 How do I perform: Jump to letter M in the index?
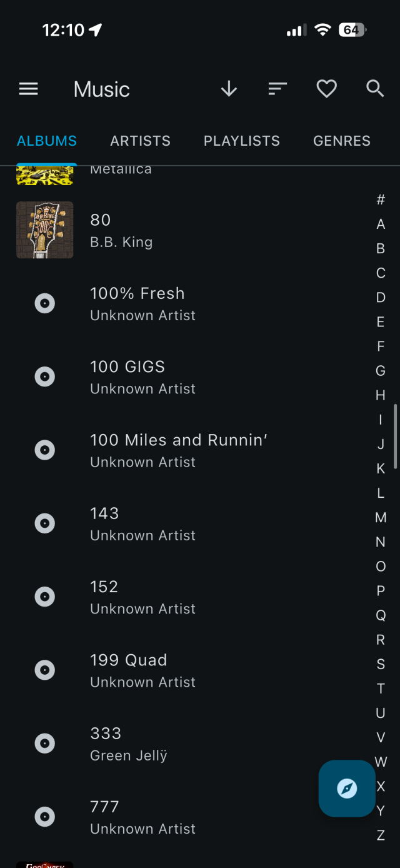coord(381,518)
